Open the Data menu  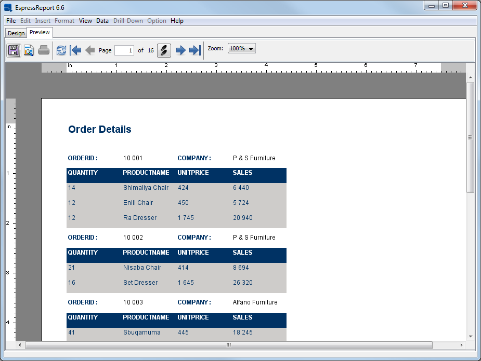(103, 21)
